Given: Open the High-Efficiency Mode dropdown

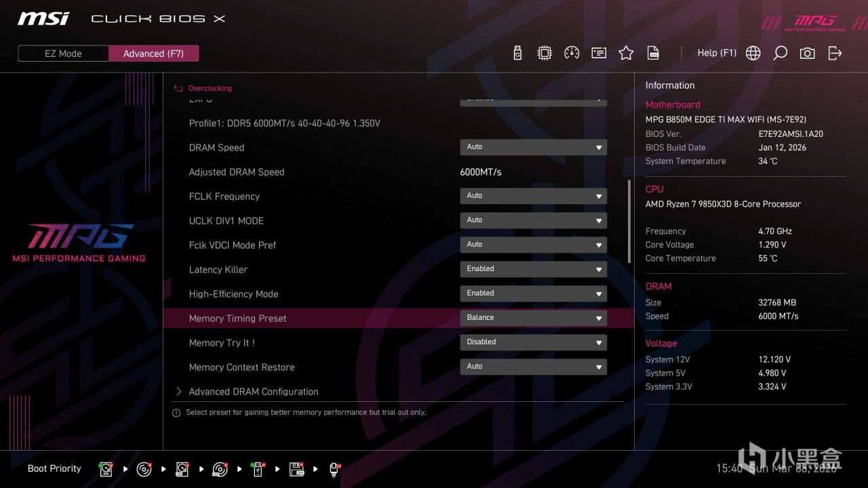Looking at the screenshot, I should coord(533,293).
